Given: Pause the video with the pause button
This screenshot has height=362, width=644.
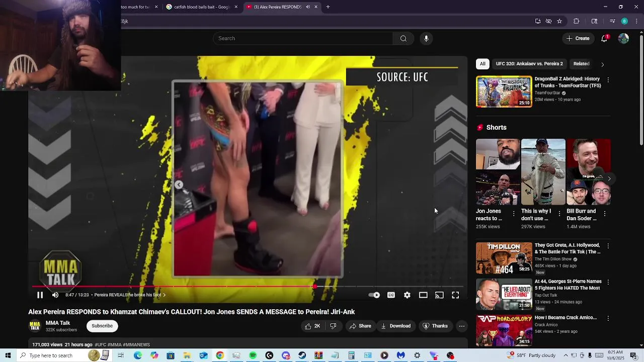Looking at the screenshot, I should pos(40,295).
